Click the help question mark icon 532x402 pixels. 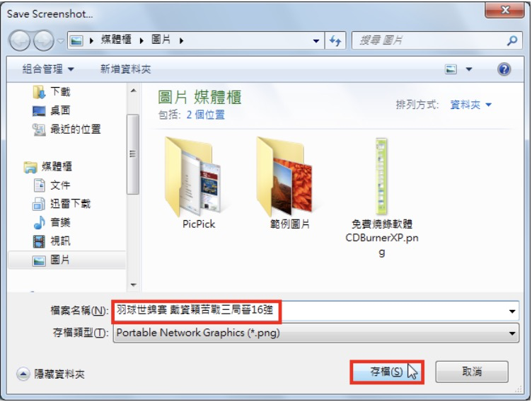[504, 69]
